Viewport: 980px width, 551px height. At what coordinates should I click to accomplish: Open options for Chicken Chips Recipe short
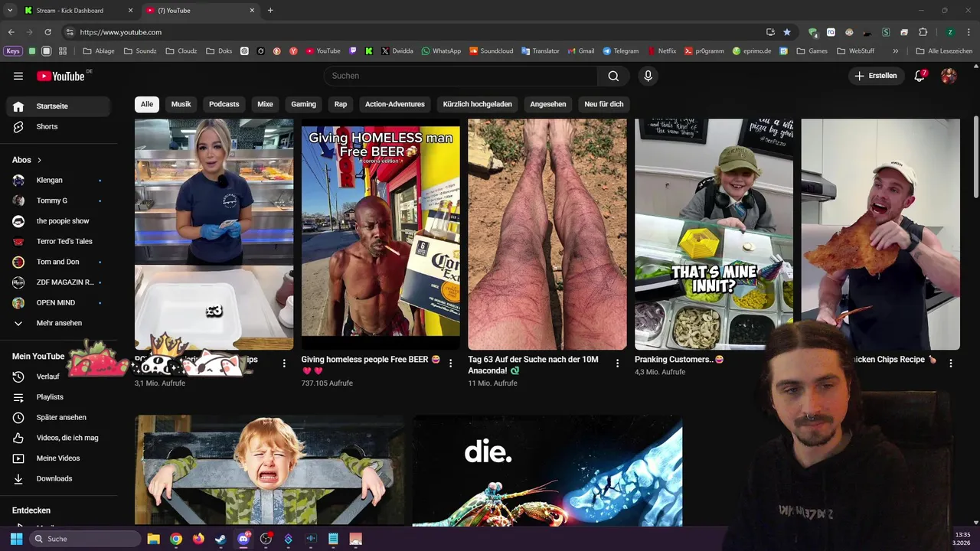[x=951, y=364]
